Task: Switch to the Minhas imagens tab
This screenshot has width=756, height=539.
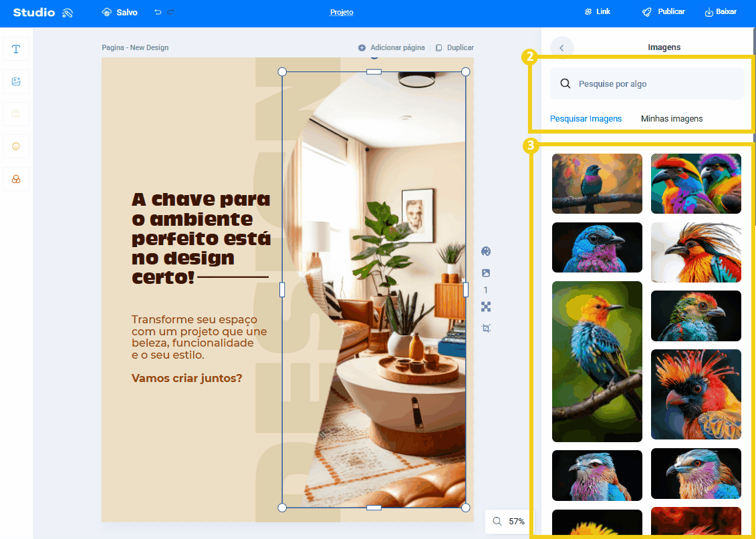Action: (672, 118)
